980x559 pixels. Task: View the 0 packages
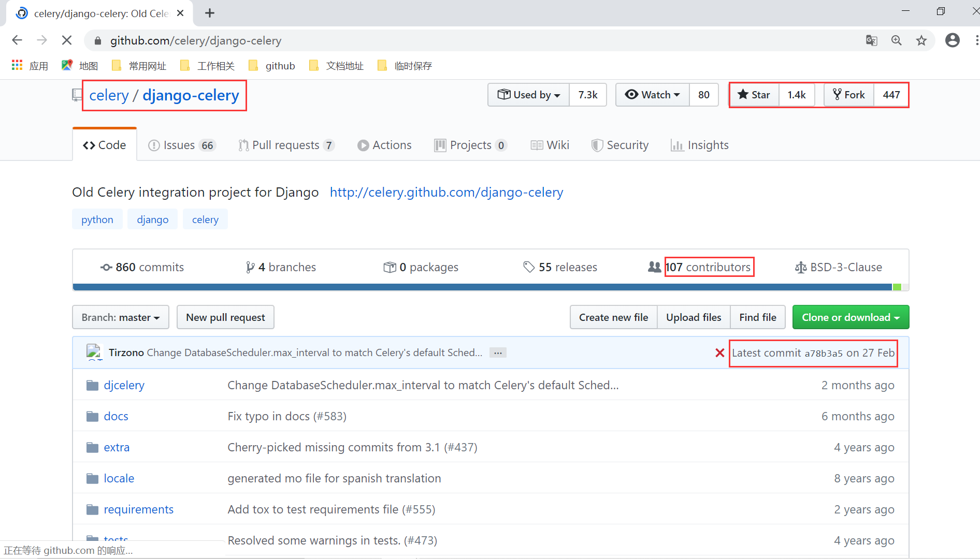[x=421, y=267]
